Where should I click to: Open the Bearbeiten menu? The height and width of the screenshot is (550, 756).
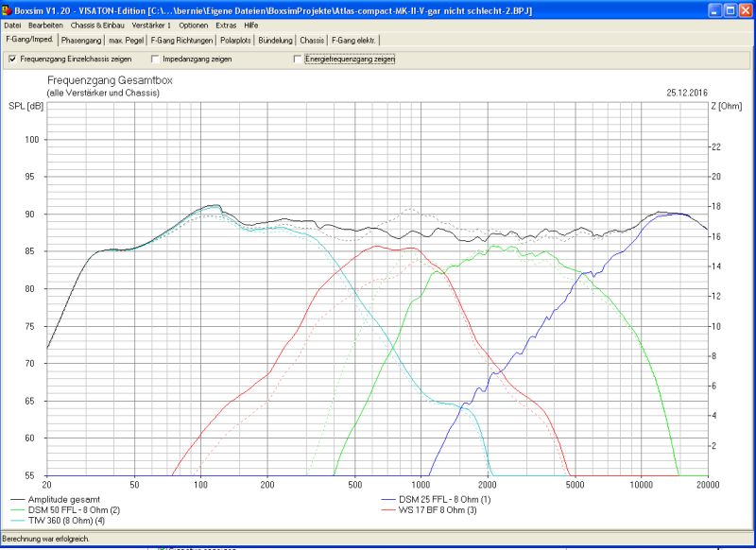46,25
